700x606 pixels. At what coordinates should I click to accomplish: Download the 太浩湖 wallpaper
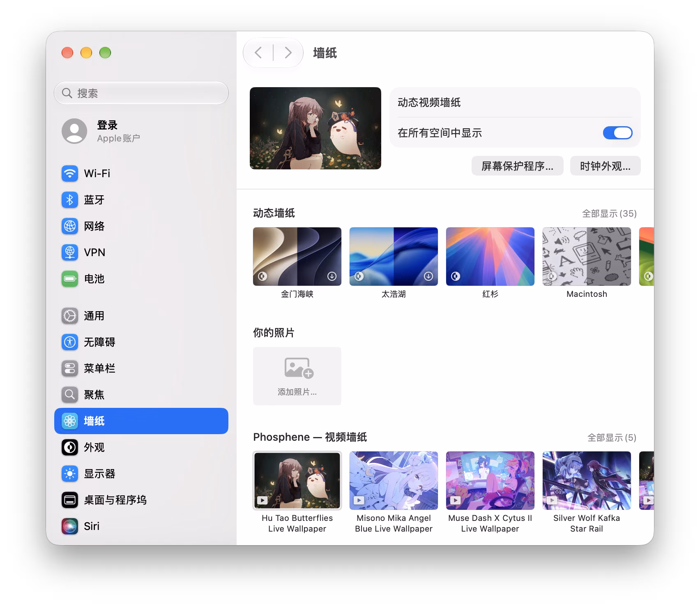[428, 276]
